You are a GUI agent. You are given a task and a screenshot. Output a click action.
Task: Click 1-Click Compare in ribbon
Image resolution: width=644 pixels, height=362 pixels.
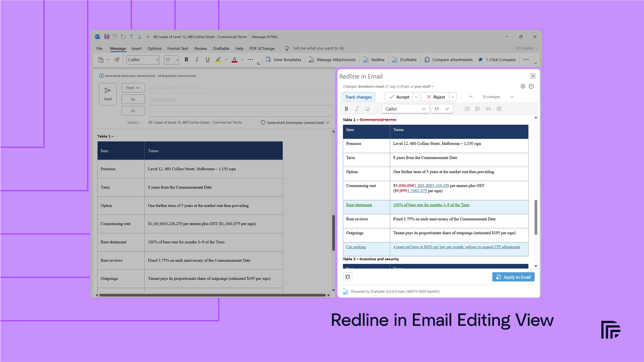coord(497,60)
